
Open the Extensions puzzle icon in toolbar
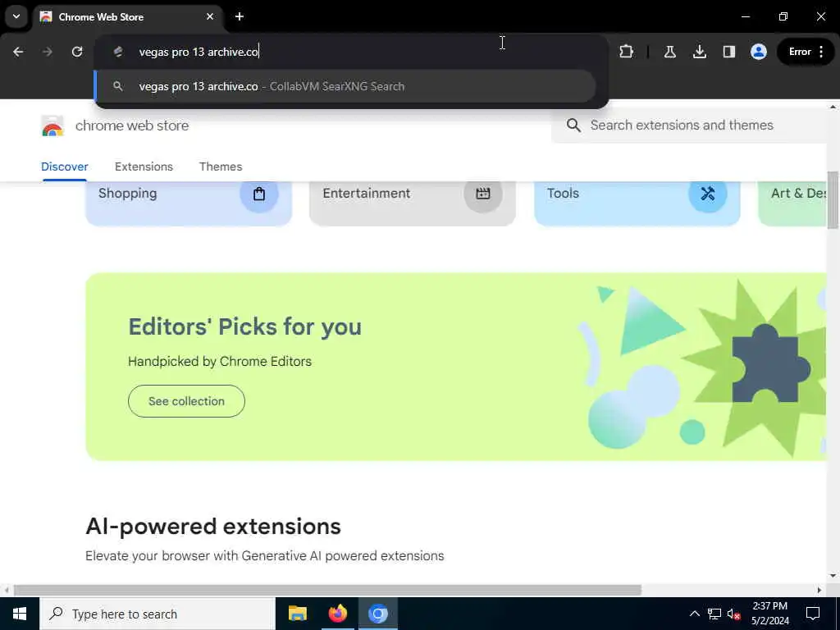pos(626,52)
